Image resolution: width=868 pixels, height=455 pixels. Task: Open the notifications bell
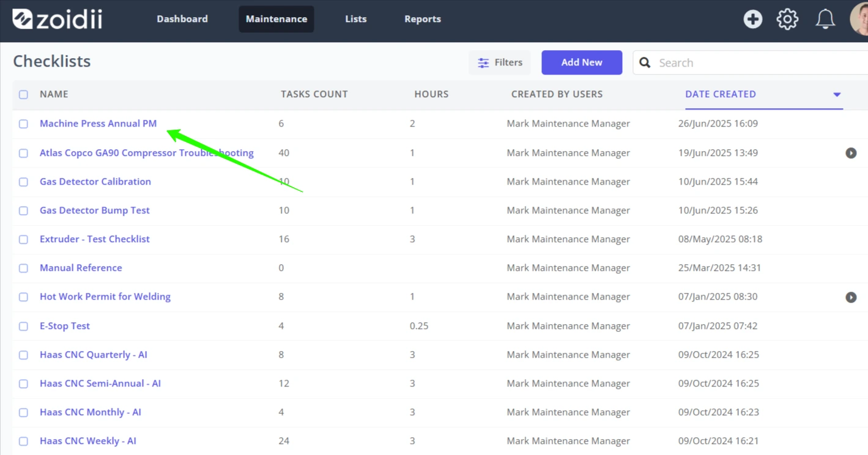825,19
